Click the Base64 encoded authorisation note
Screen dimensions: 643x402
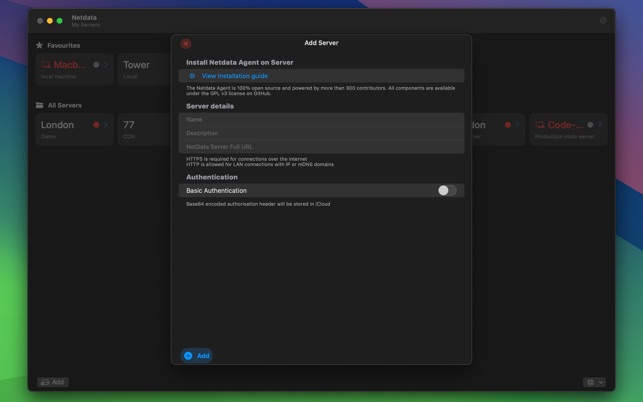258,204
